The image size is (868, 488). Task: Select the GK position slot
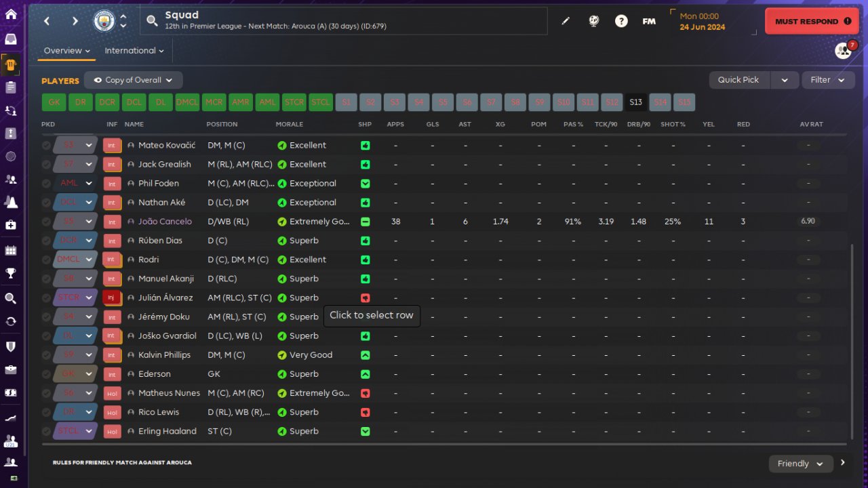(54, 102)
